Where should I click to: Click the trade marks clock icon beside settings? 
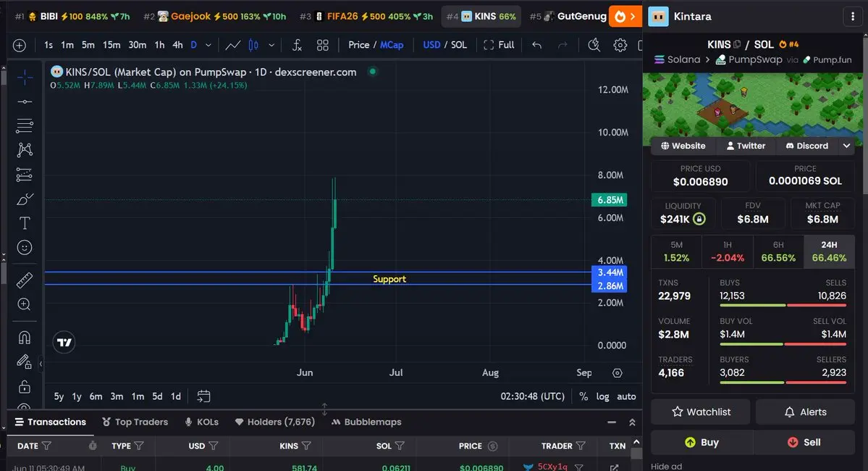[594, 45]
